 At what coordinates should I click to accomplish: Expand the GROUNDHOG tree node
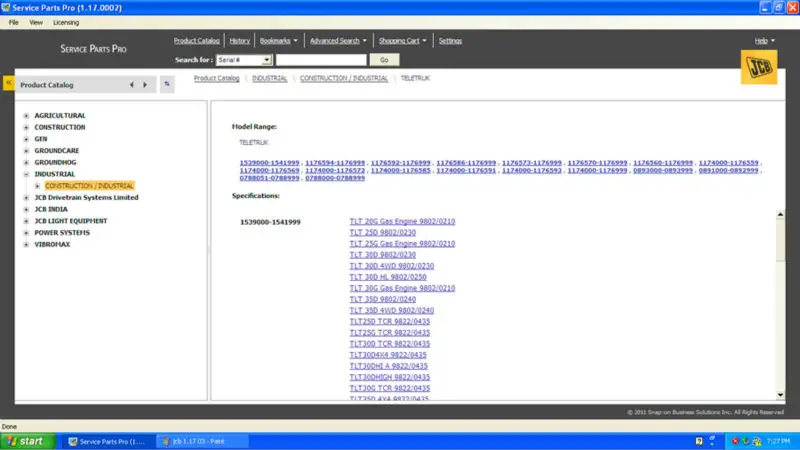tap(27, 163)
